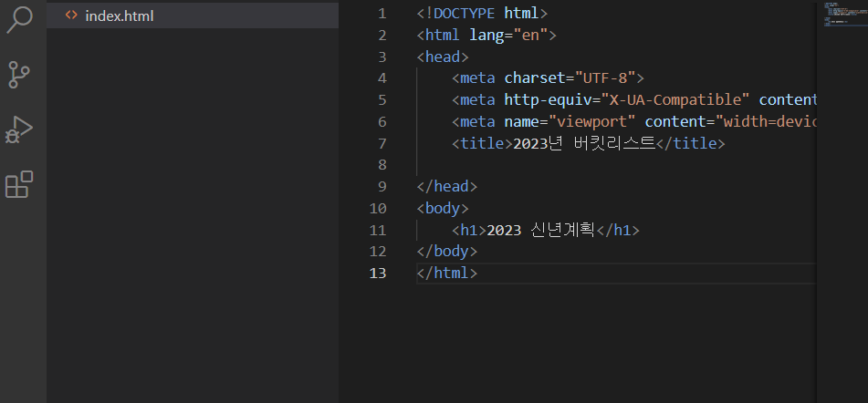This screenshot has height=403, width=868.
Task: Click the name attribute on line 6
Action: click(x=521, y=121)
